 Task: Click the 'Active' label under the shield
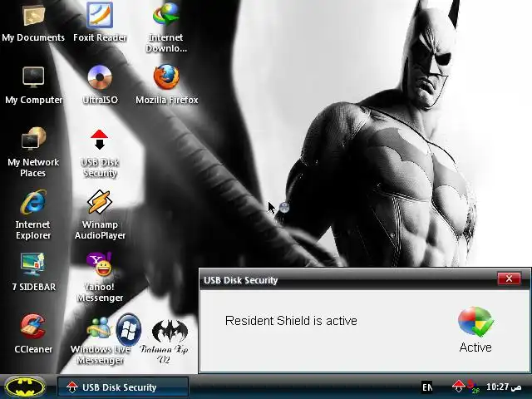[475, 347]
